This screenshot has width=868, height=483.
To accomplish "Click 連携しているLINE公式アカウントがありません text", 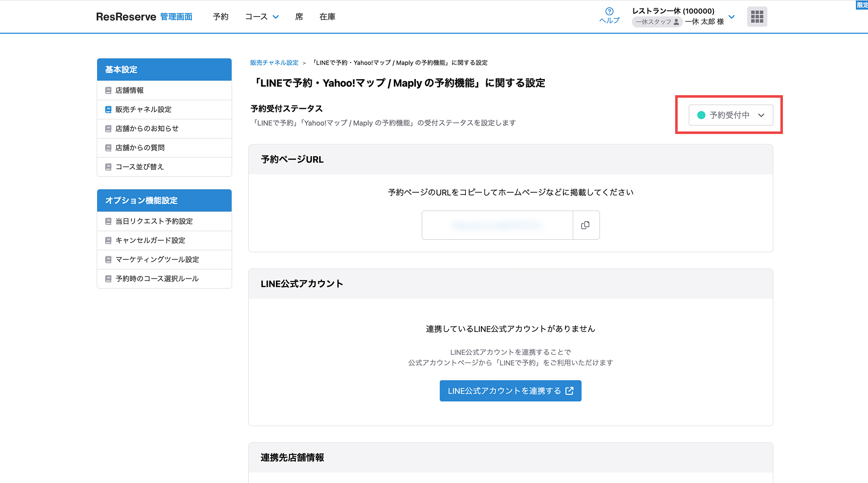I will point(511,329).
